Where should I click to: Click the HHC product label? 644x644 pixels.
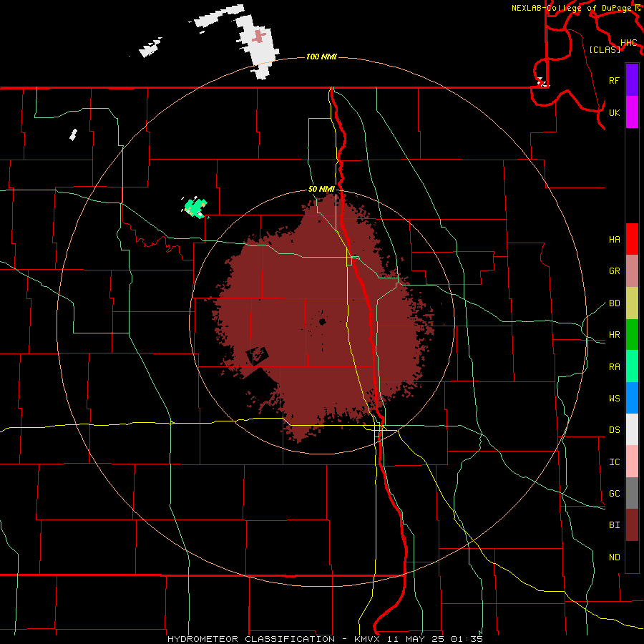[628, 43]
